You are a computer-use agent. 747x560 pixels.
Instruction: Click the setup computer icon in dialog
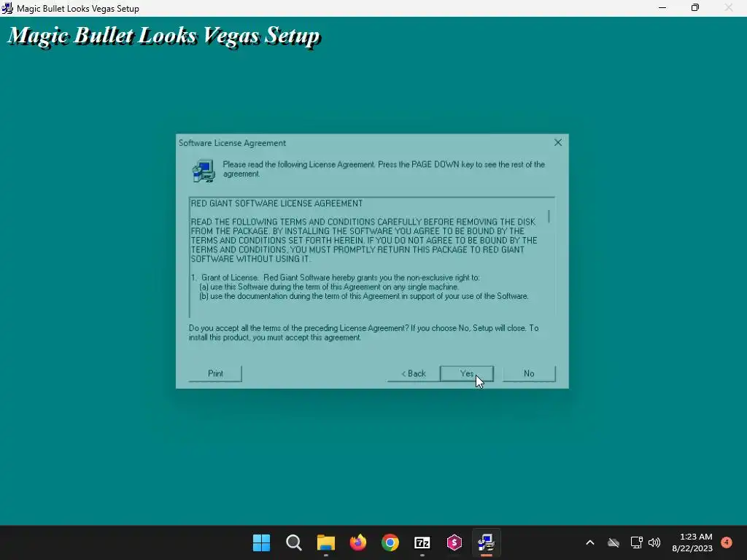(x=204, y=171)
